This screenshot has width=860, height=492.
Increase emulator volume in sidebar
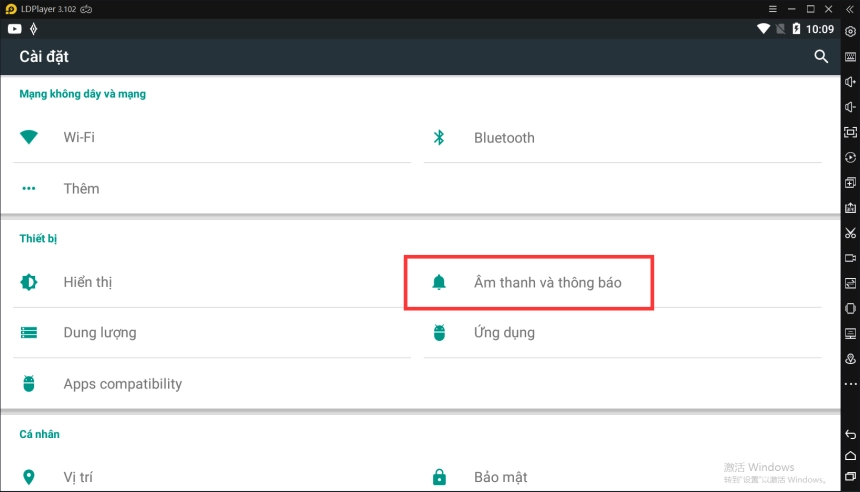(x=851, y=82)
